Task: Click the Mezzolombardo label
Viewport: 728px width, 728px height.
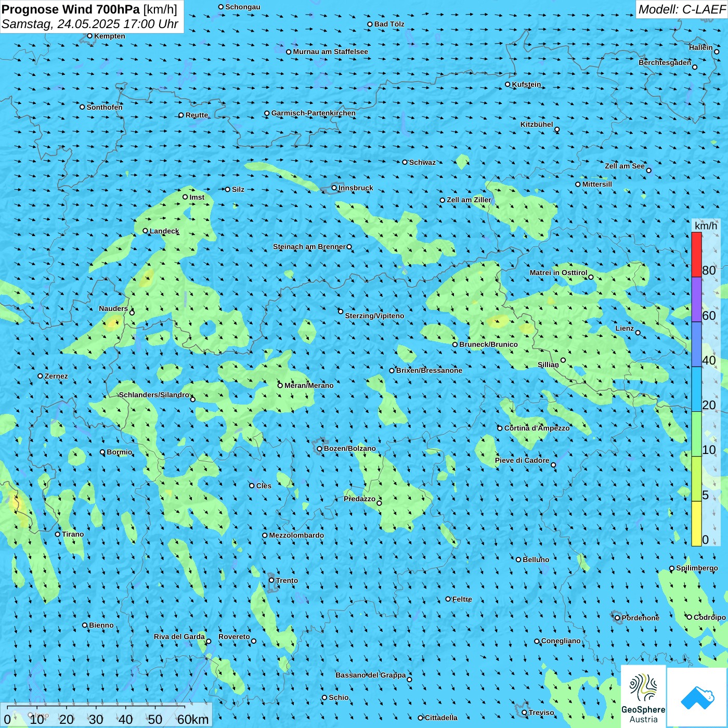Action: 296,535
